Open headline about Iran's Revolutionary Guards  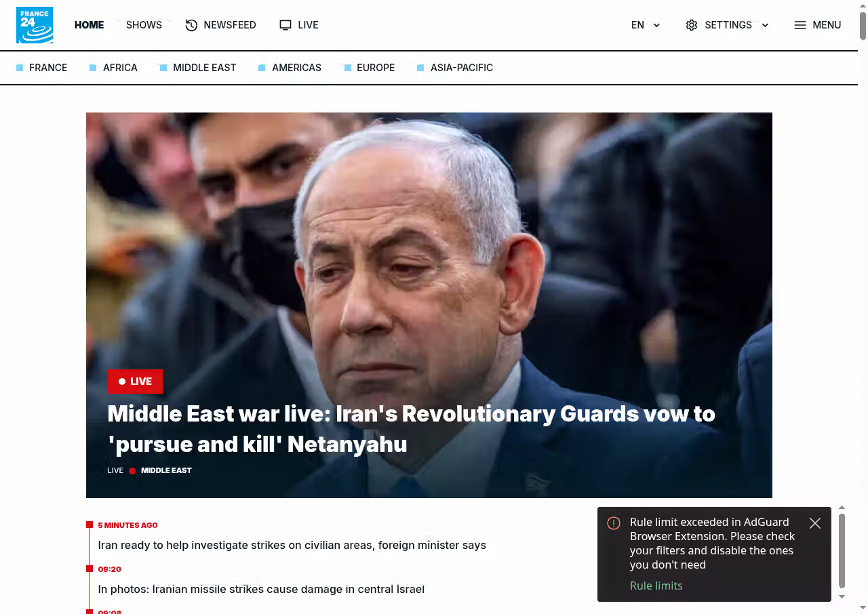pos(411,429)
